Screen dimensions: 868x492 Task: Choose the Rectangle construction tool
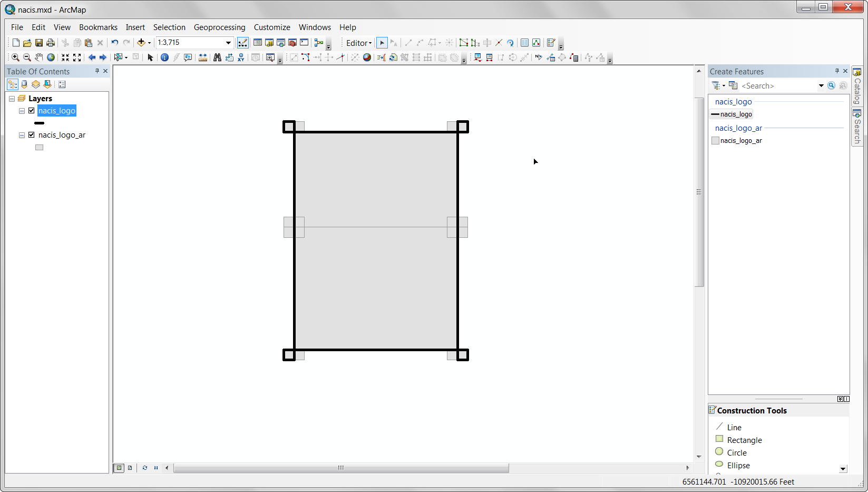coord(739,440)
